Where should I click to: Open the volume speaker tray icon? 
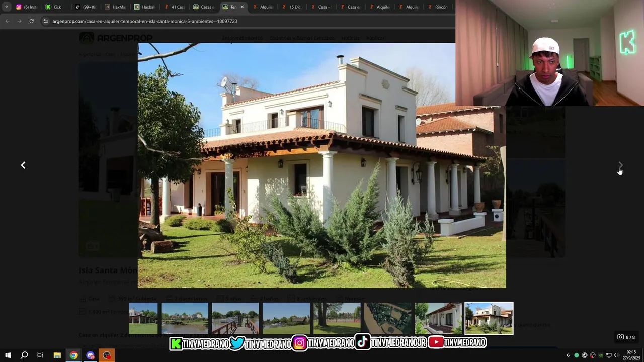tap(616, 355)
